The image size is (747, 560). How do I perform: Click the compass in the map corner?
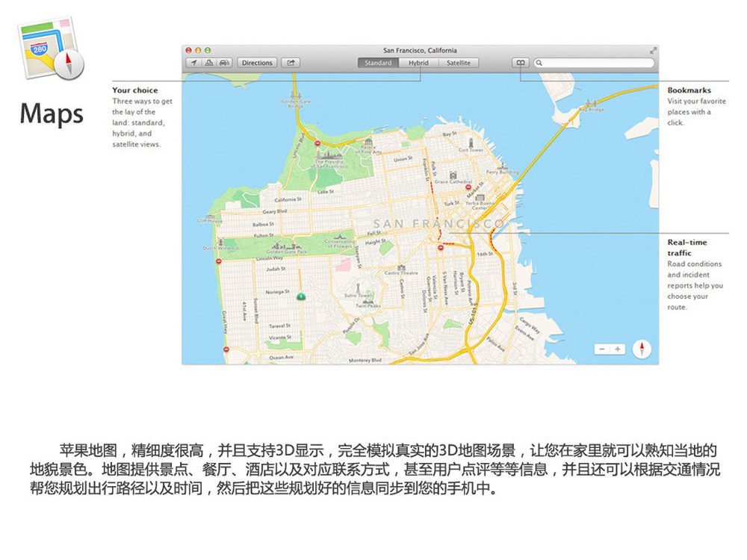click(x=642, y=349)
